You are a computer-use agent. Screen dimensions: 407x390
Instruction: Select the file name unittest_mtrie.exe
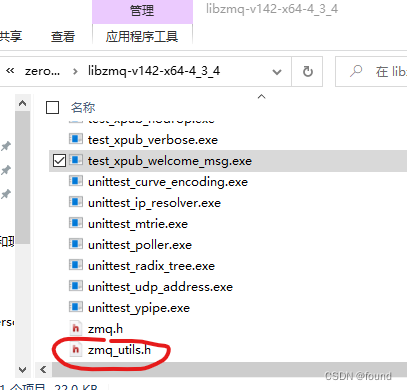point(138,224)
